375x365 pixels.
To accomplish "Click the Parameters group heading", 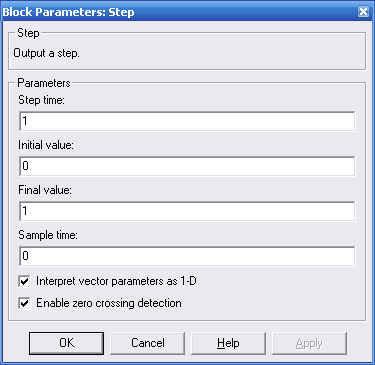I will point(44,83).
